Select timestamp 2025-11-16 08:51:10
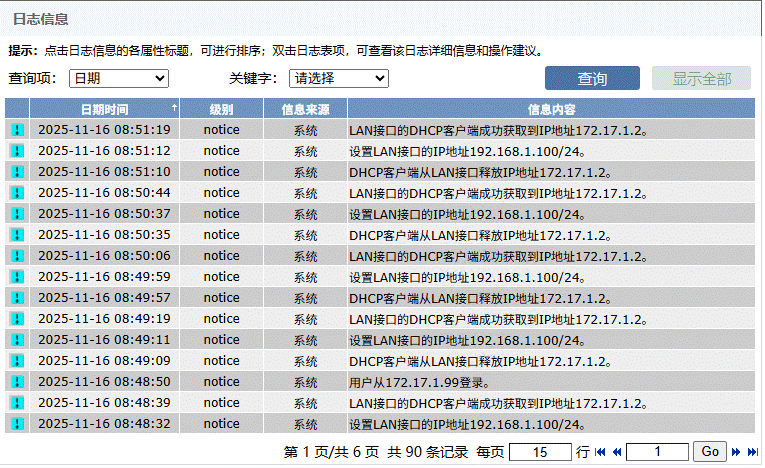Image resolution: width=765 pixels, height=468 pixels. click(x=104, y=172)
